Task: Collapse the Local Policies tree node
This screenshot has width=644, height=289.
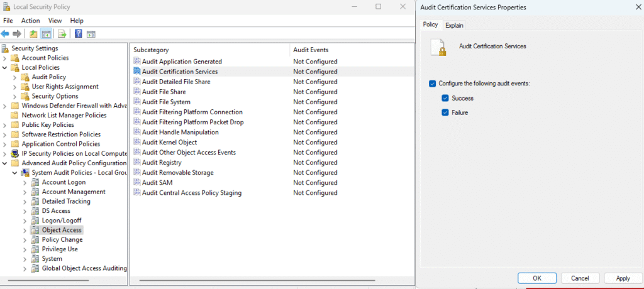Action: 6,67
